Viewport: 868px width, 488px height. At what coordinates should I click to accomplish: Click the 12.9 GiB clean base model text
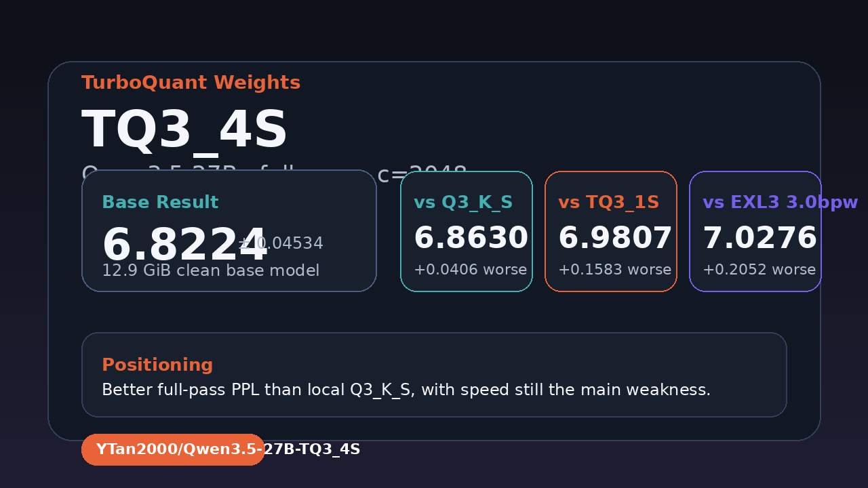210,271
